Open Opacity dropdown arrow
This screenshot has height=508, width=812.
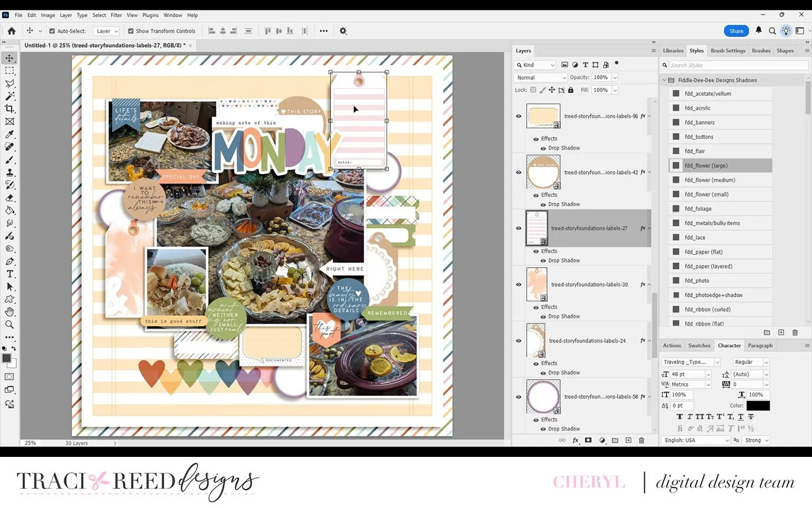pyautogui.click(x=615, y=77)
